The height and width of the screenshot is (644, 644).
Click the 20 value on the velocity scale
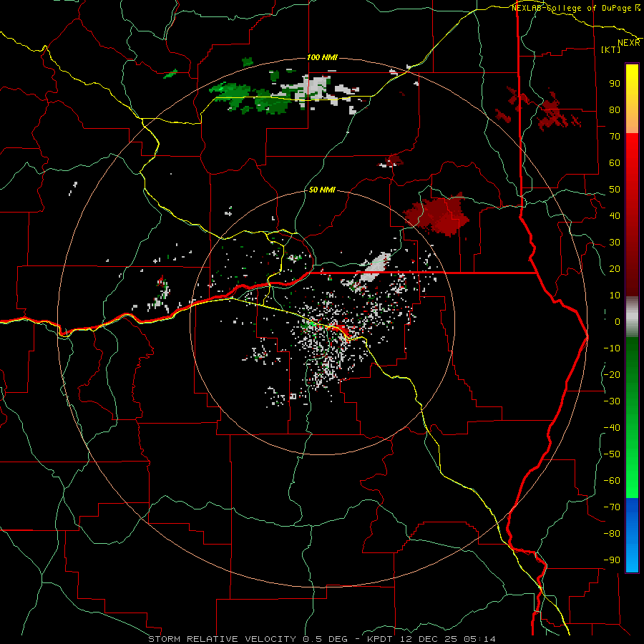pos(615,268)
